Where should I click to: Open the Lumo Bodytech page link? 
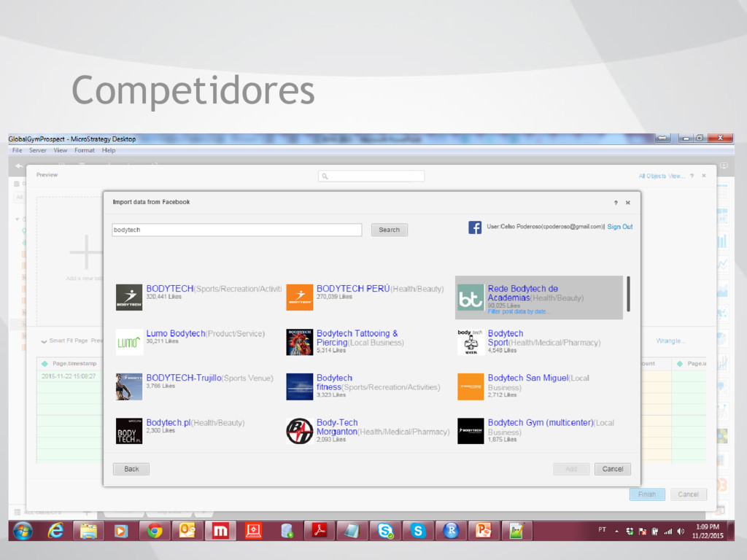pos(175,333)
